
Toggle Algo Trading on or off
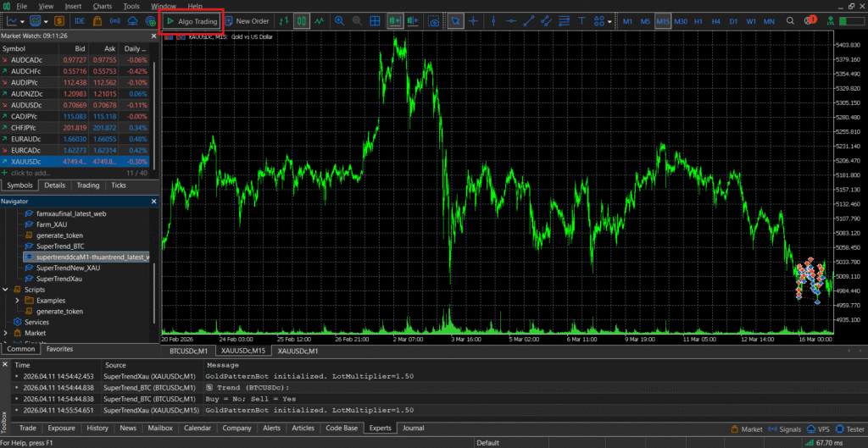tap(192, 20)
